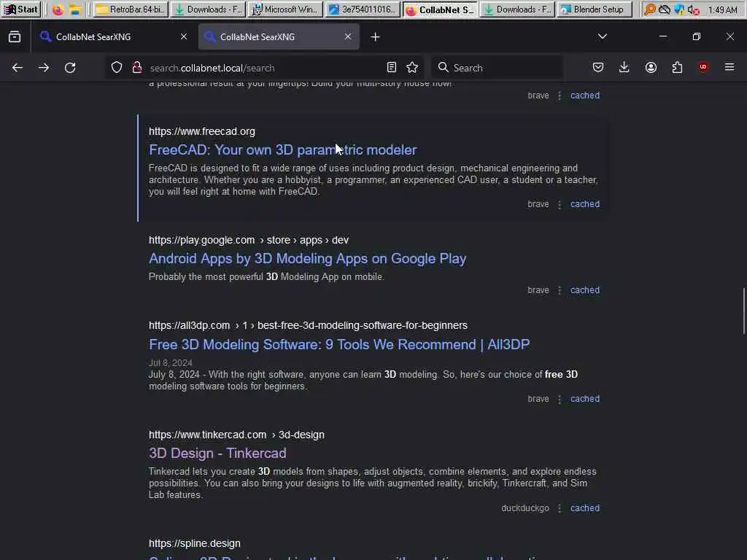
Task: Open Android Apps by 3D Modeling Apps link
Action: pos(308,259)
